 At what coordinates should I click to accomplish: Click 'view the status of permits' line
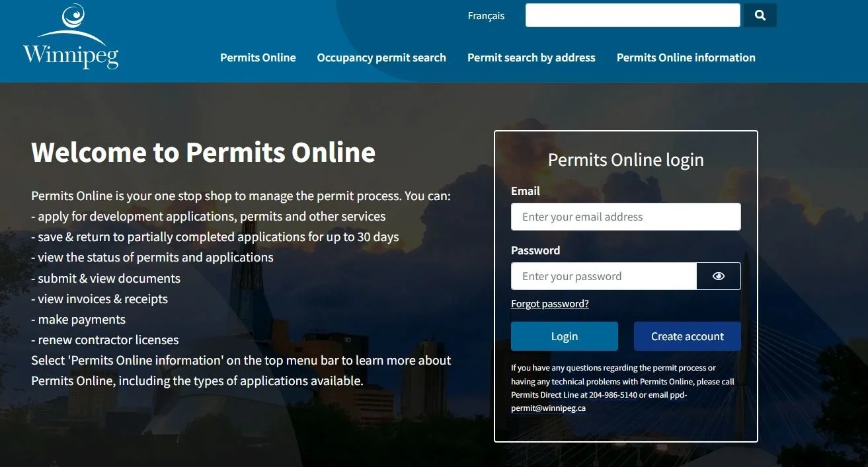coord(153,258)
